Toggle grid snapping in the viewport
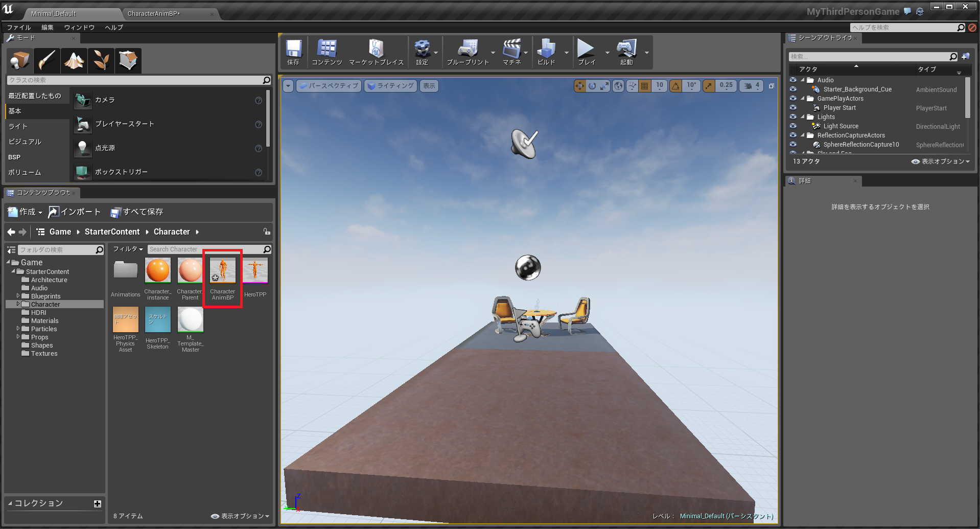The image size is (980, 529). coord(645,86)
